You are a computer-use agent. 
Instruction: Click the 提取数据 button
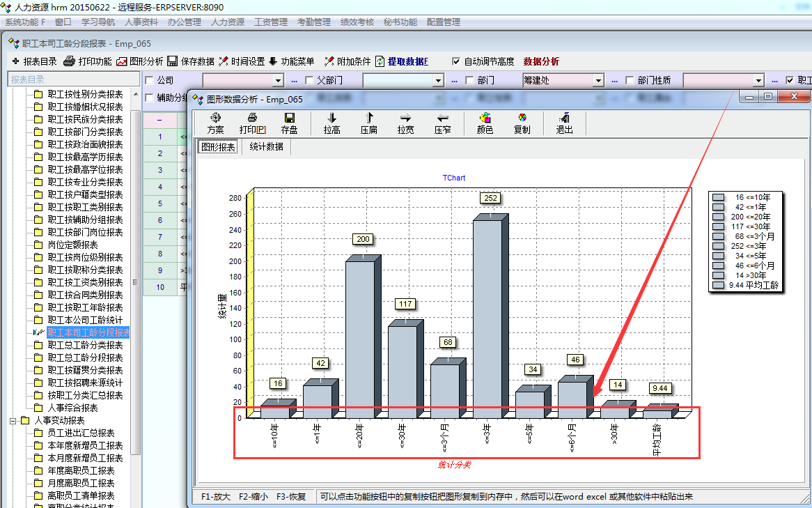click(x=402, y=61)
